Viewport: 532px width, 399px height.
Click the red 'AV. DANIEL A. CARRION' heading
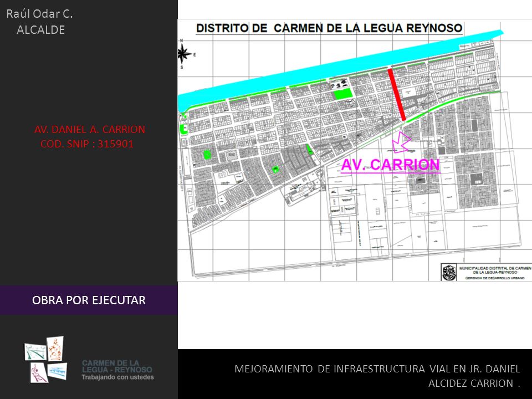[90, 129]
